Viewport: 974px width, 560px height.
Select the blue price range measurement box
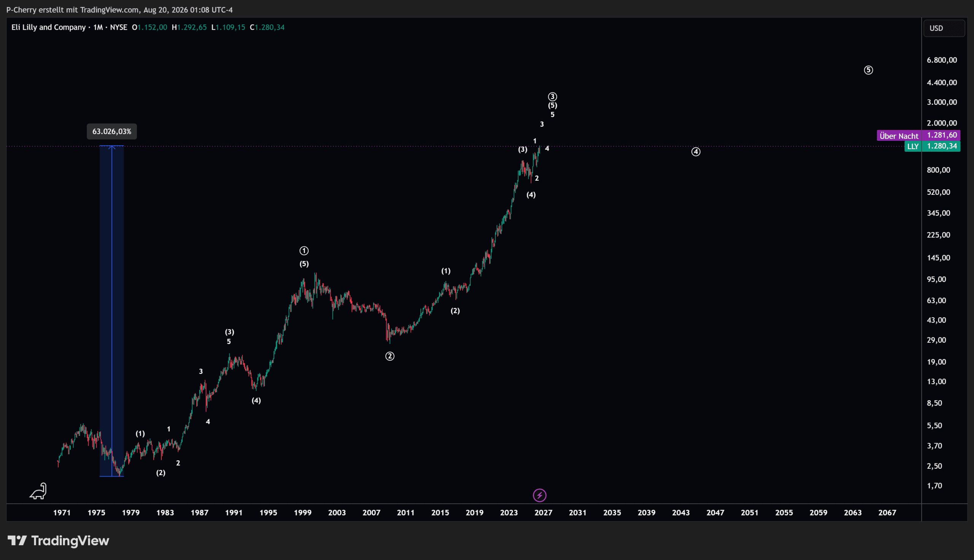coord(112,311)
